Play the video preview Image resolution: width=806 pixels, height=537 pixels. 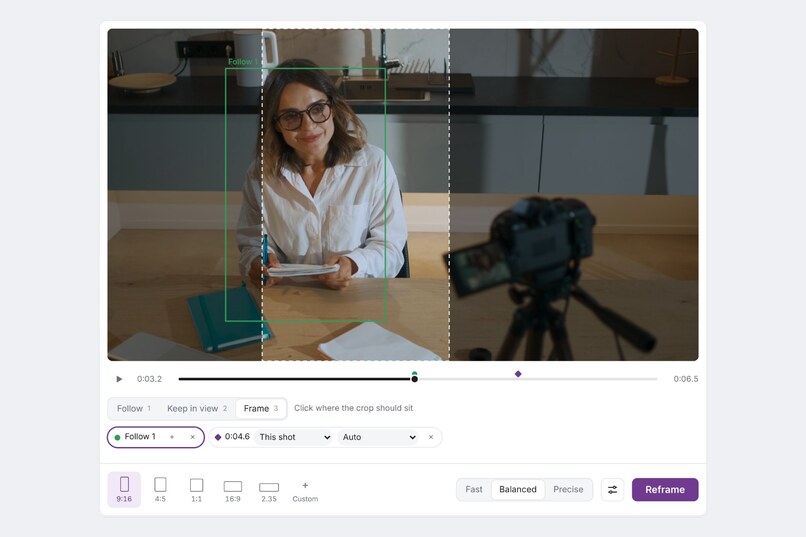119,379
